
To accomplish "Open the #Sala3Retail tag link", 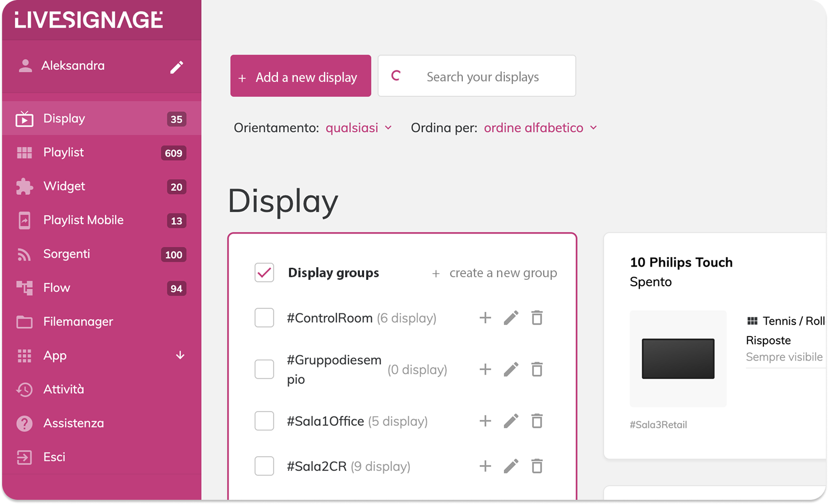I will pos(658,425).
